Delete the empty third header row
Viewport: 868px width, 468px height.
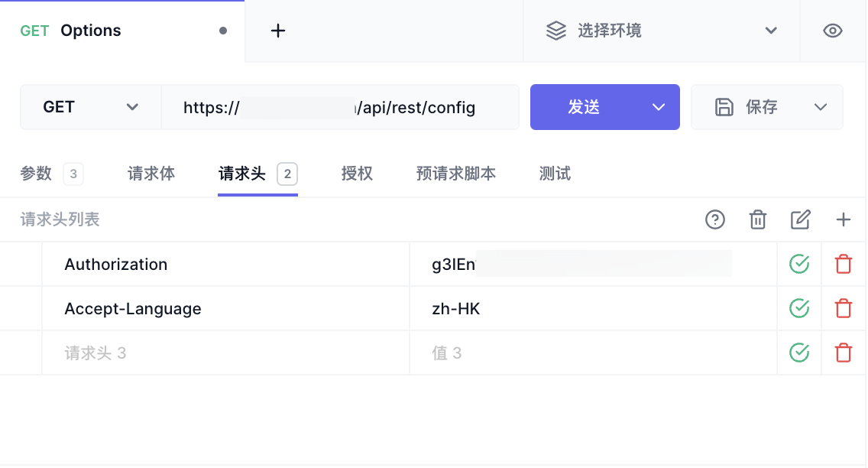click(x=843, y=353)
